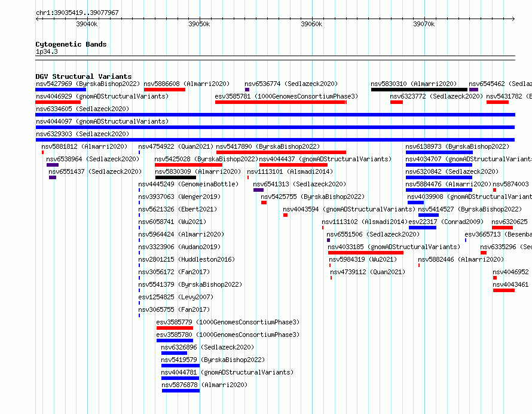Select nsv4046929 (gnomADStructuralVariants) label
The image size is (532, 414).
coord(102,96)
